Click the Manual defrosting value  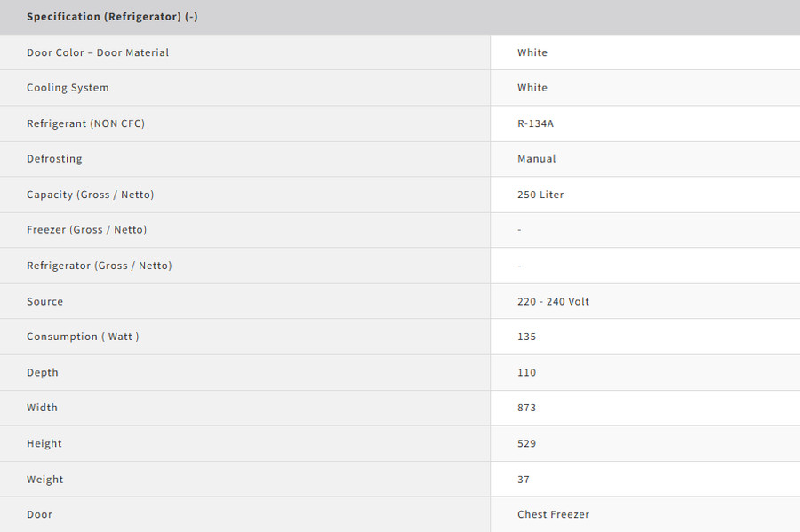[536, 158]
